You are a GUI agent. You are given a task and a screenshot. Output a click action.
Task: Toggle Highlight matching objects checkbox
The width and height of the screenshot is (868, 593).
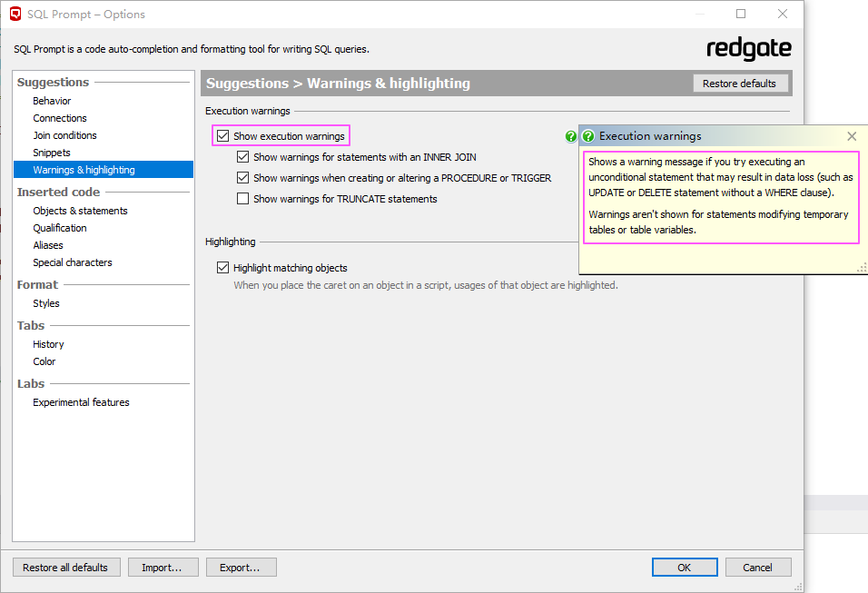(223, 268)
